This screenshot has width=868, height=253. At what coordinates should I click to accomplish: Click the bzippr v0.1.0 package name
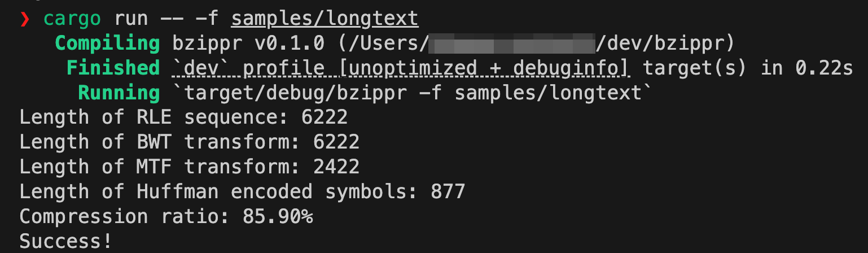[225, 43]
